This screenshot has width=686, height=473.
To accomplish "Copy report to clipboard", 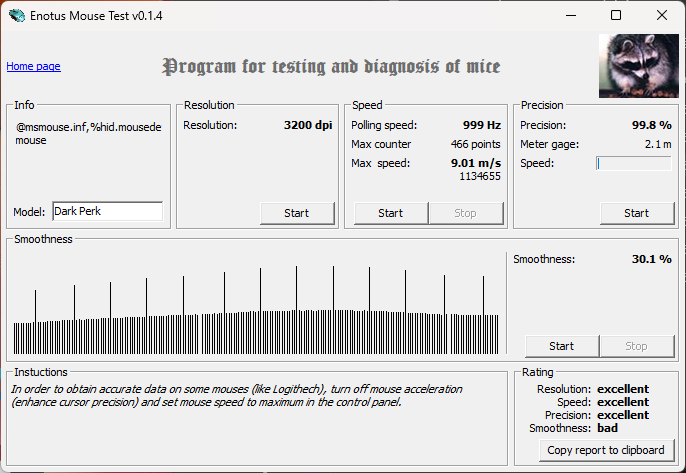I will coord(607,450).
